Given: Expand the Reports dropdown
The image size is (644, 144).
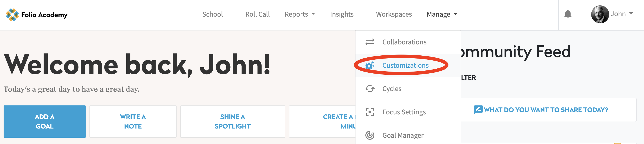Looking at the screenshot, I should click(300, 14).
